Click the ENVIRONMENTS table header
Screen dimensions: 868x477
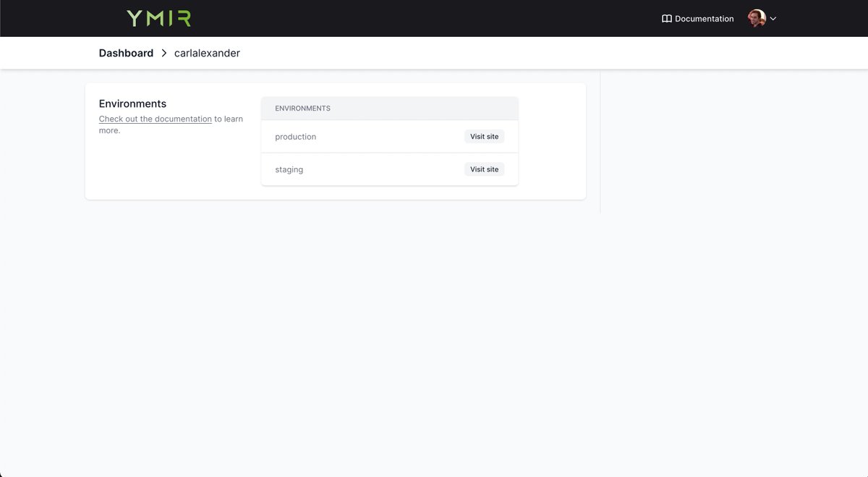(390, 109)
